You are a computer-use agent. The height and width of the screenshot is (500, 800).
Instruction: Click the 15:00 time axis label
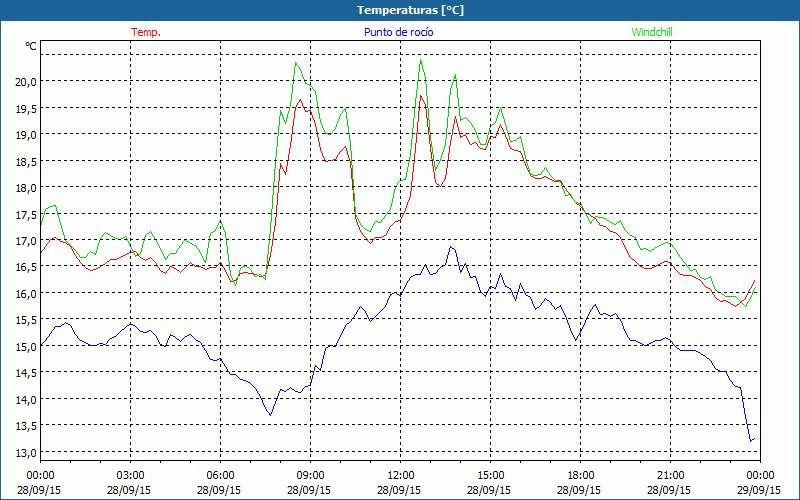coord(490,476)
